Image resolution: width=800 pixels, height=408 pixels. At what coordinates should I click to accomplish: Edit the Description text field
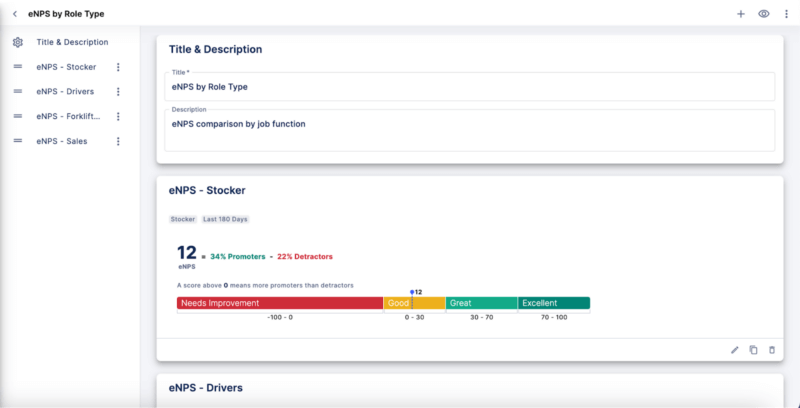coord(469,130)
